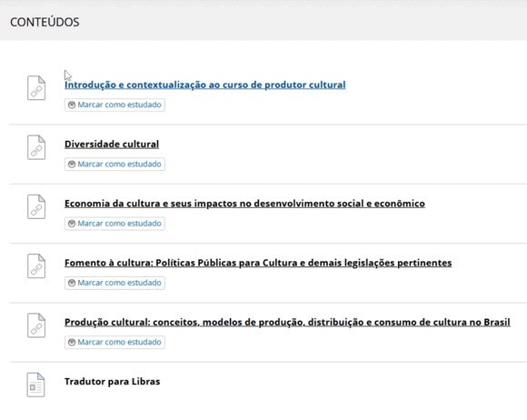Image resolution: width=527 pixels, height=420 pixels.
Task: Mark Fomento à cultura as studied
Action: [114, 283]
